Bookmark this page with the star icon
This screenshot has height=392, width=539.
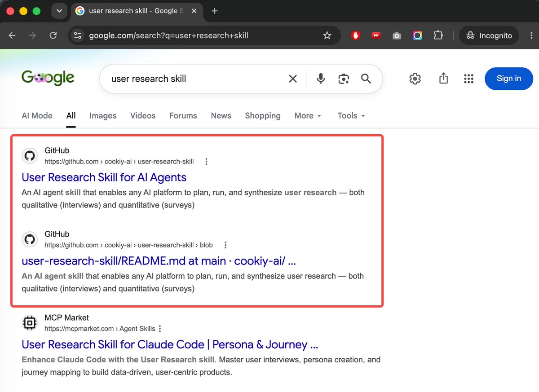tap(327, 35)
